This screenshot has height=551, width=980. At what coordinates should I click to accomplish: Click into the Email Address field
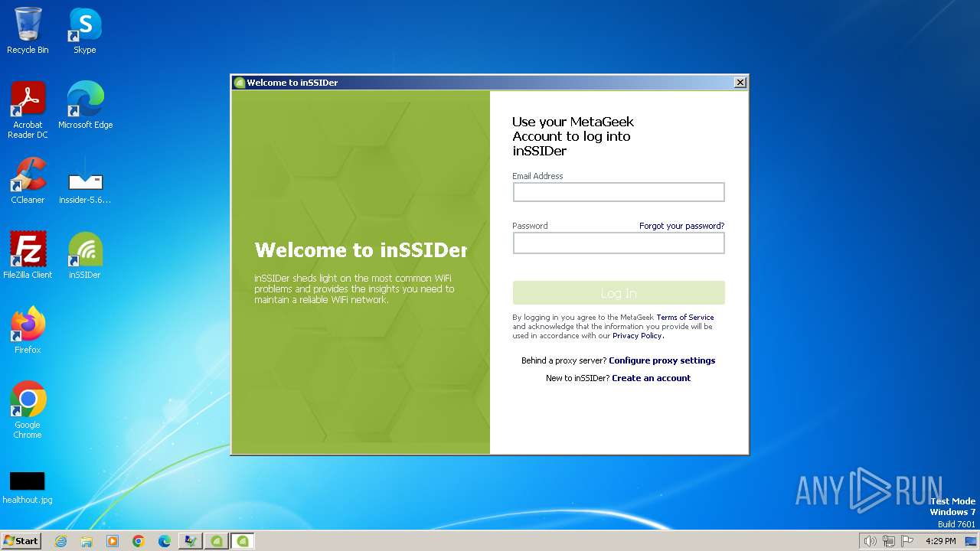point(619,192)
